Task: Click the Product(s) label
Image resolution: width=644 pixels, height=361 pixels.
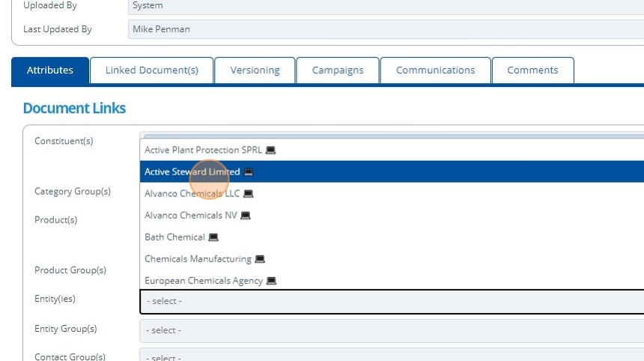Action: [56, 219]
